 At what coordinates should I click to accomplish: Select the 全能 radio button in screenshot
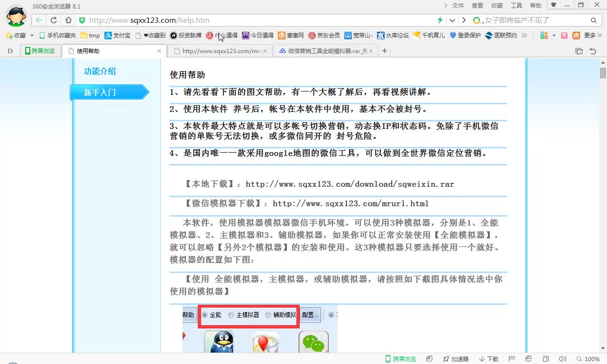(205, 315)
